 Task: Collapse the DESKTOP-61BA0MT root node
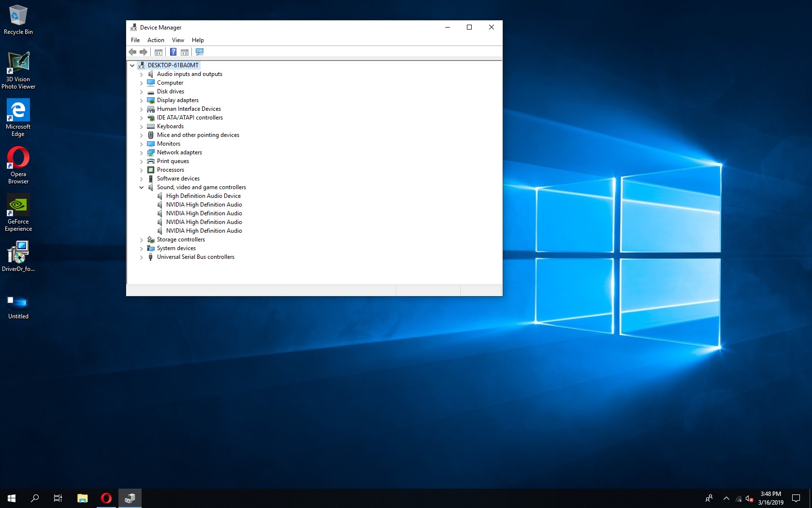click(x=132, y=65)
